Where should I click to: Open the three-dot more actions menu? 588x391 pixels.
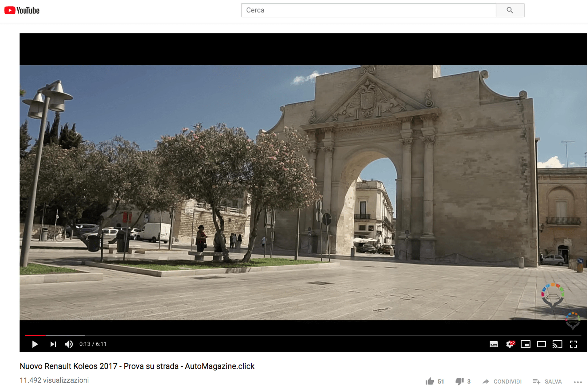point(578,382)
